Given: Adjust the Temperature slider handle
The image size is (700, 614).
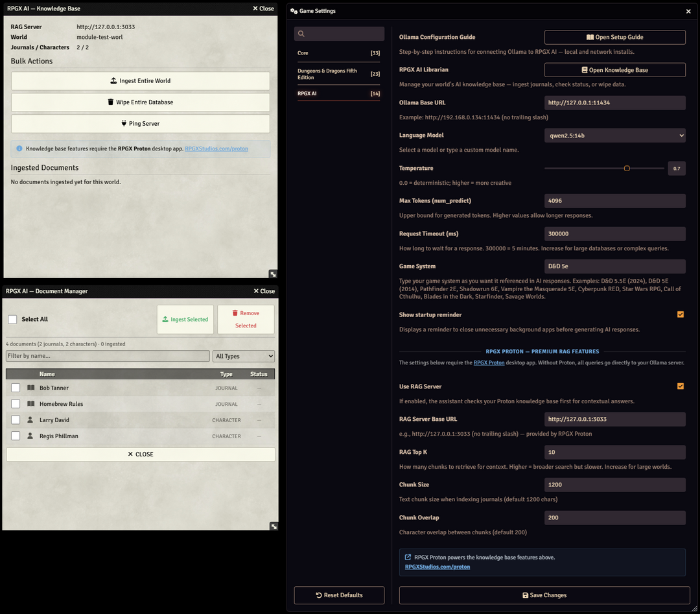Looking at the screenshot, I should [627, 169].
